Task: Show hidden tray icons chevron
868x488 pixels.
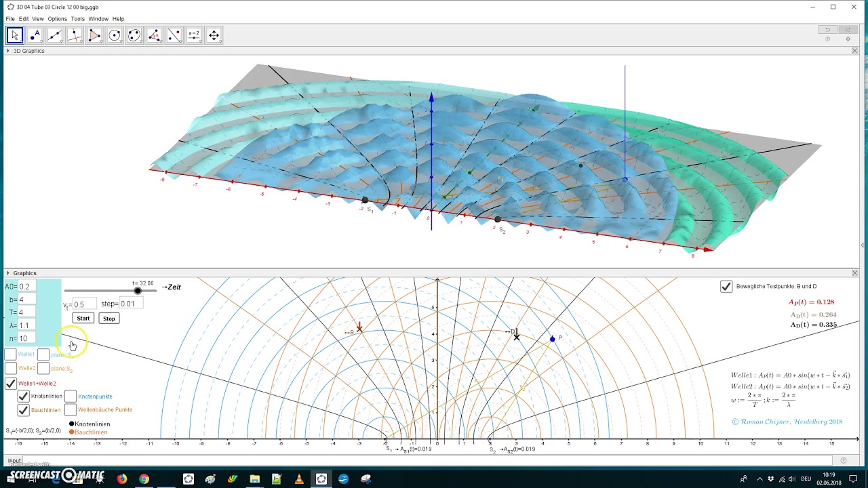Action: 759,479
